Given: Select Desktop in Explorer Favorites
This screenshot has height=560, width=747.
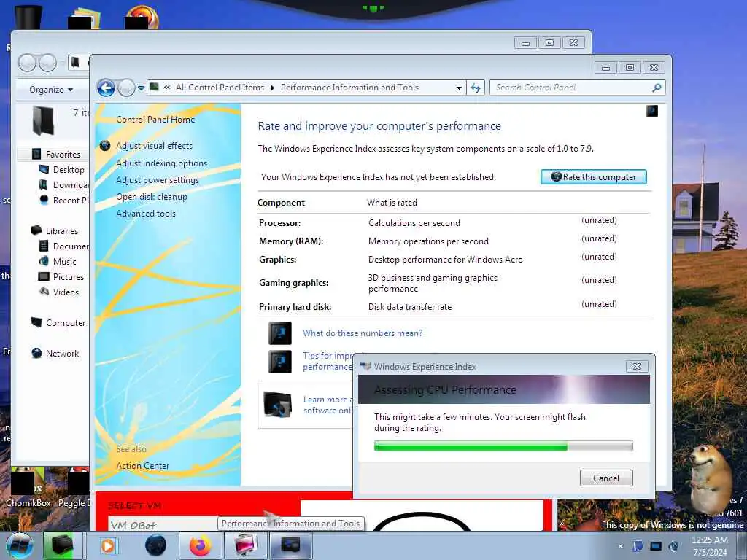Looking at the screenshot, I should 69,170.
